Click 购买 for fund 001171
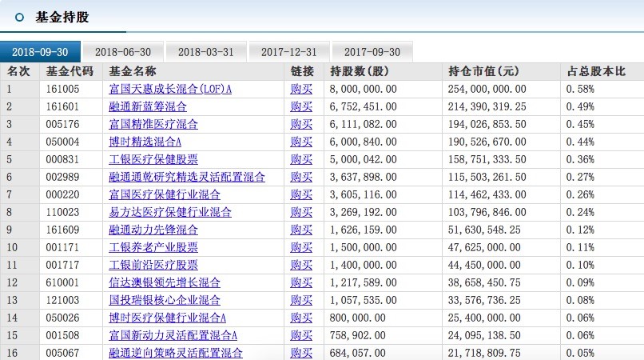644x360 pixels. (x=301, y=247)
